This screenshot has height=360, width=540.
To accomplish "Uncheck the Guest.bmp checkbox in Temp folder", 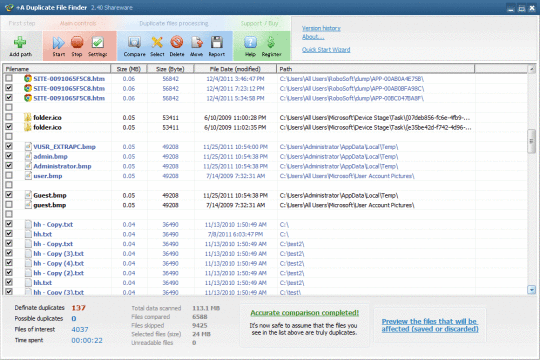I will pyautogui.click(x=9, y=195).
